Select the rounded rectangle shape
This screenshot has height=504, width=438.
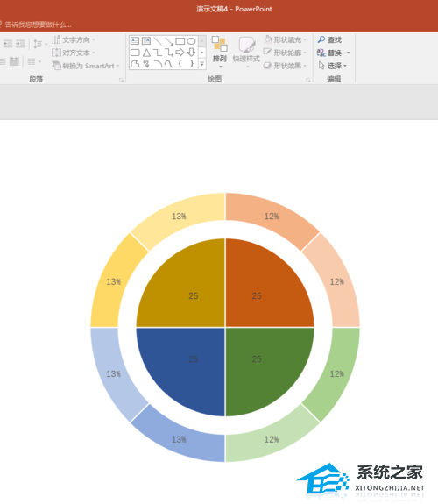(135, 53)
